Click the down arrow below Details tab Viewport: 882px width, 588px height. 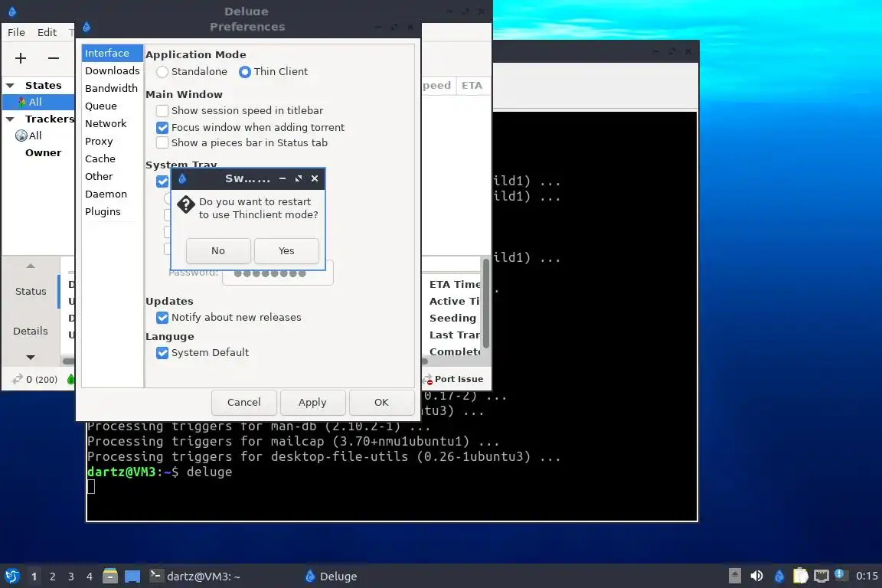(31, 358)
